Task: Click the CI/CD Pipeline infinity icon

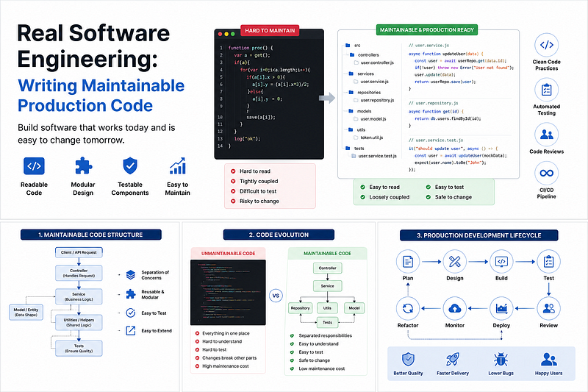Action: (x=546, y=173)
